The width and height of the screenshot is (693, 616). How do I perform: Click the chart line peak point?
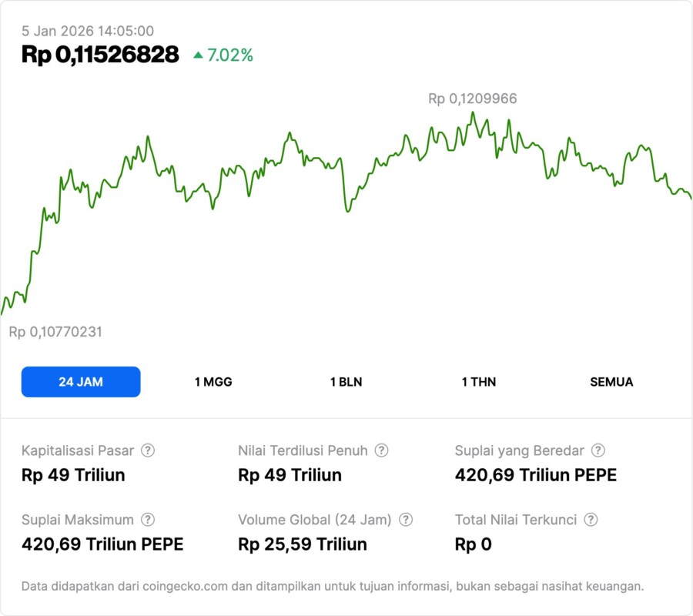[473, 113]
